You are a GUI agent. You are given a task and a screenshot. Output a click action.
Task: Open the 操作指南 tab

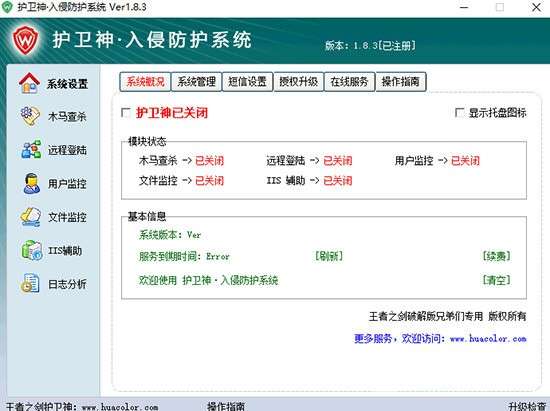(401, 82)
